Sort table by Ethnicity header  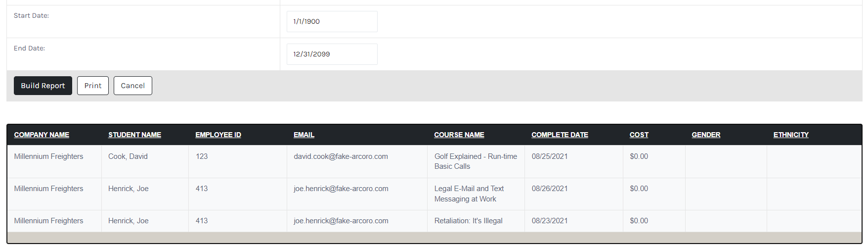click(791, 135)
